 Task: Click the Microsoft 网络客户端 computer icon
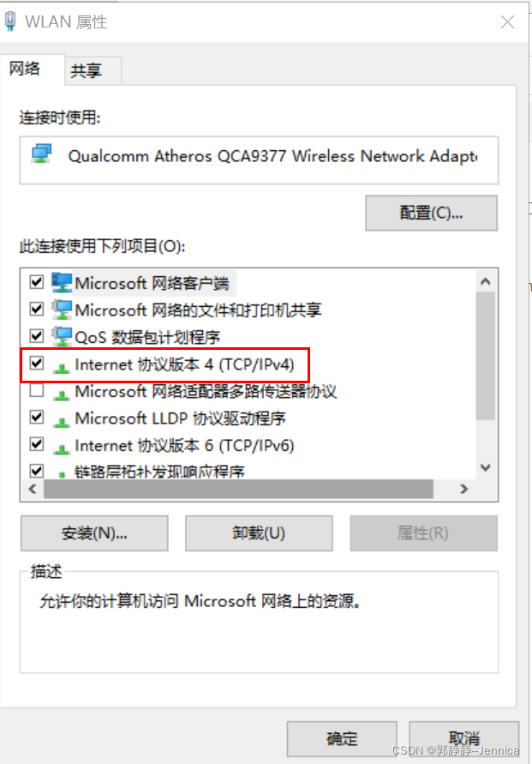click(62, 283)
